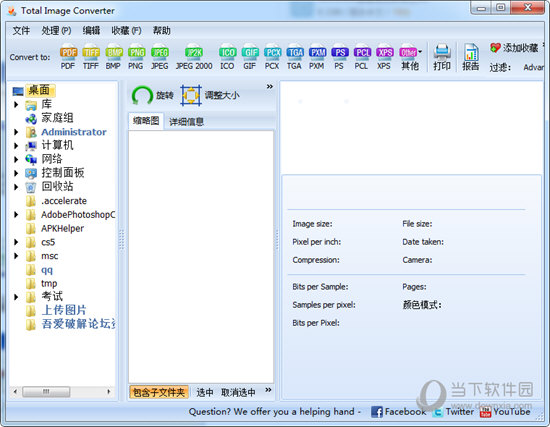550x427 pixels.
Task: Show more tools via top chevron
Action: click(269, 86)
